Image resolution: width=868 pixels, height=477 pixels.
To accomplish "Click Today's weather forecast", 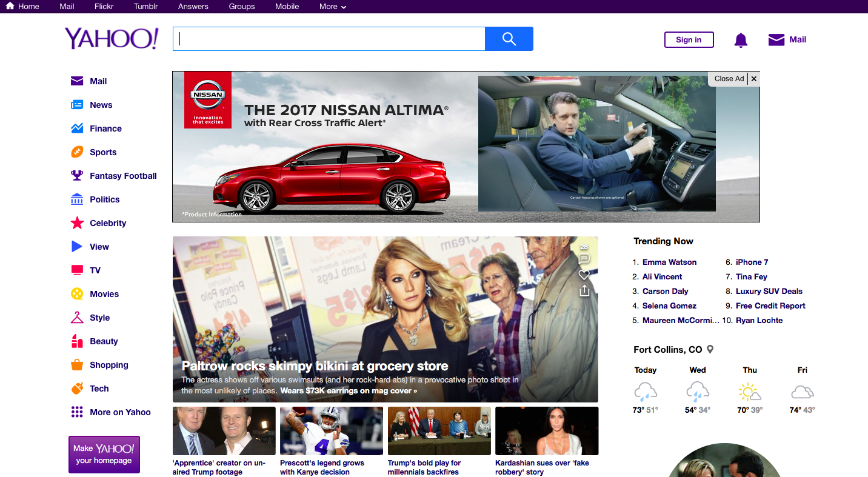I will coord(646,390).
